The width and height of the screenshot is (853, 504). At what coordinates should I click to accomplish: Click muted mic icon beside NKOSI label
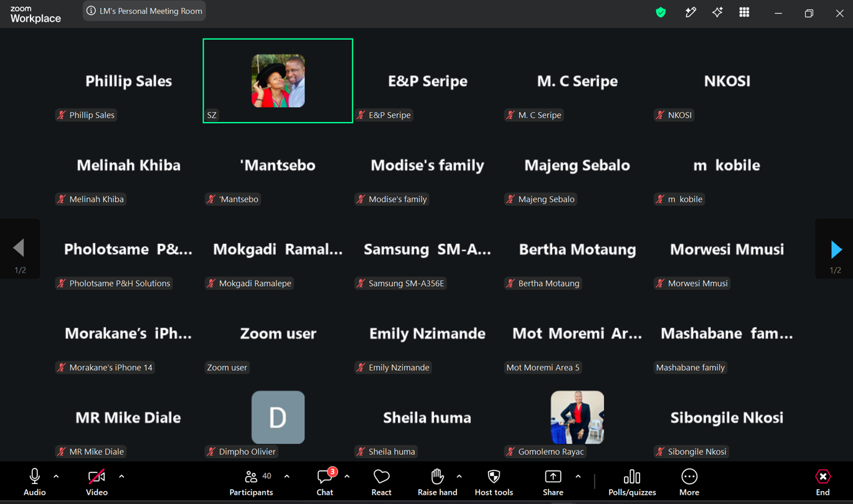(660, 115)
